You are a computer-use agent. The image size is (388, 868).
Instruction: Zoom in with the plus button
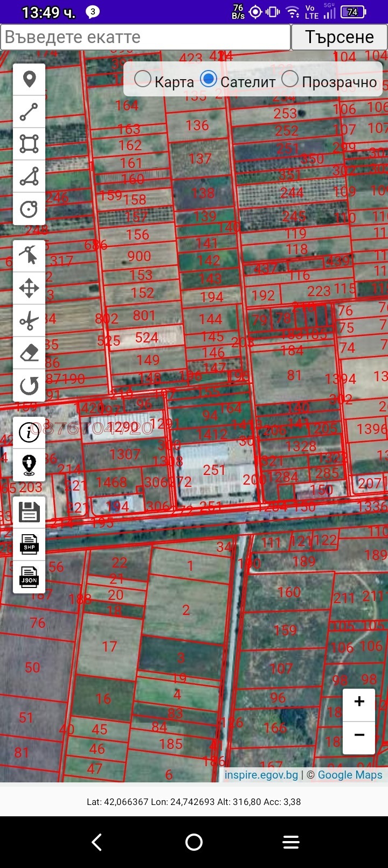(359, 702)
